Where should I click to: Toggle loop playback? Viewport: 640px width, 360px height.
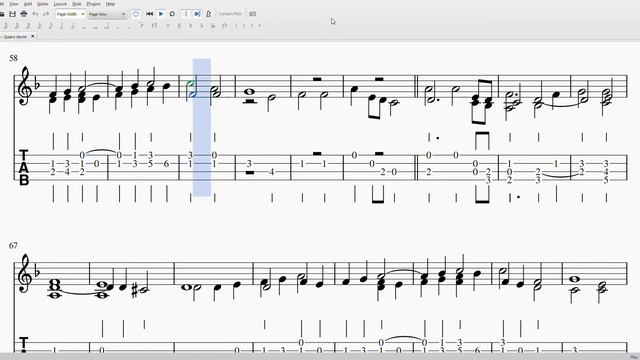click(x=172, y=14)
